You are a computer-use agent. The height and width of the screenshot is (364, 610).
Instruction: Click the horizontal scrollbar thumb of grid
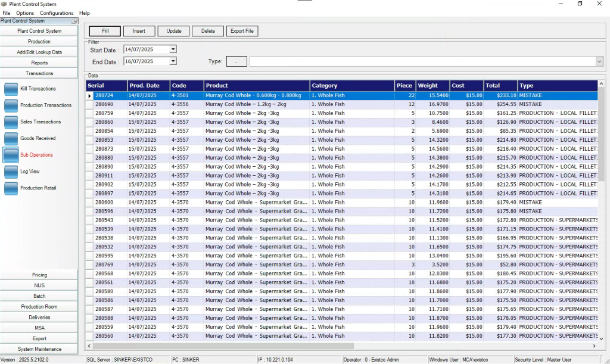tap(223, 346)
